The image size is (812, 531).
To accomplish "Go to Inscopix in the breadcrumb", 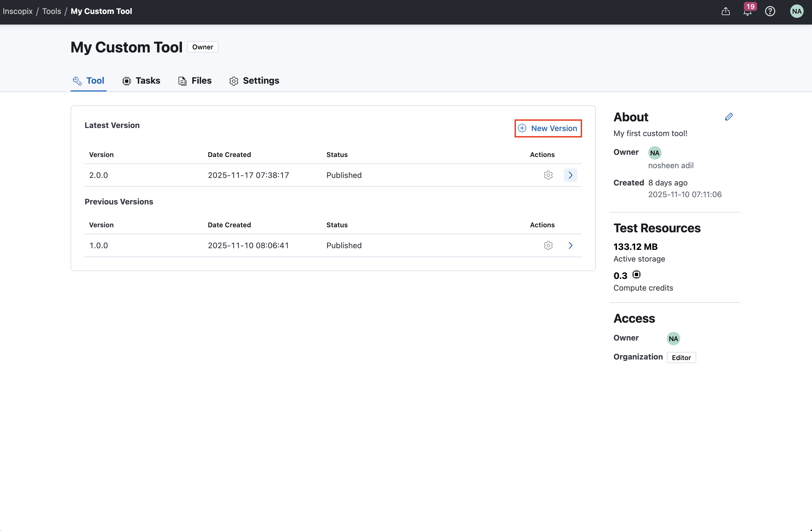I will 18,11.
